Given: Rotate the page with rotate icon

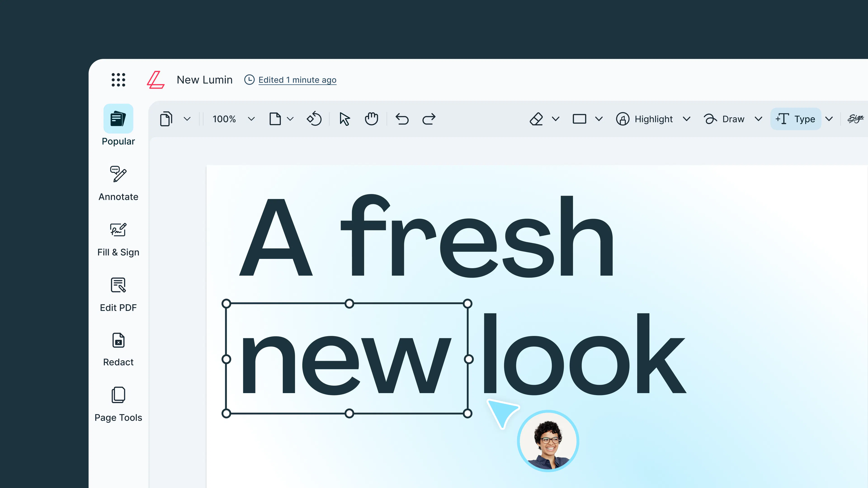Looking at the screenshot, I should pos(314,119).
